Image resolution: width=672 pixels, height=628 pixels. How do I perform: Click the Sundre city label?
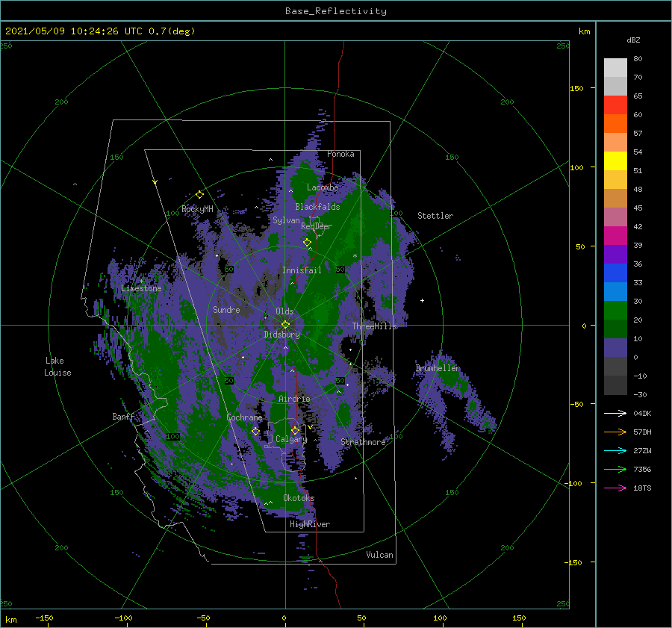226,309
